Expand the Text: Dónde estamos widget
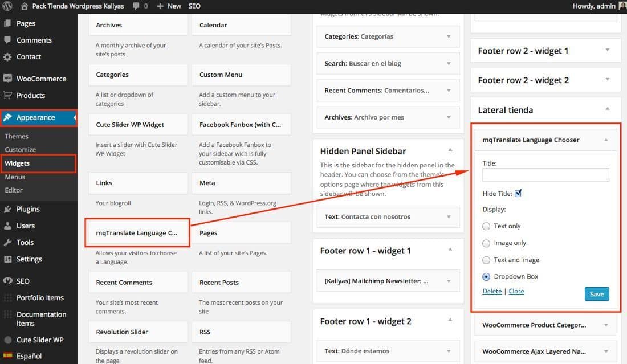Viewport: 627px width, 364px height. (x=449, y=351)
